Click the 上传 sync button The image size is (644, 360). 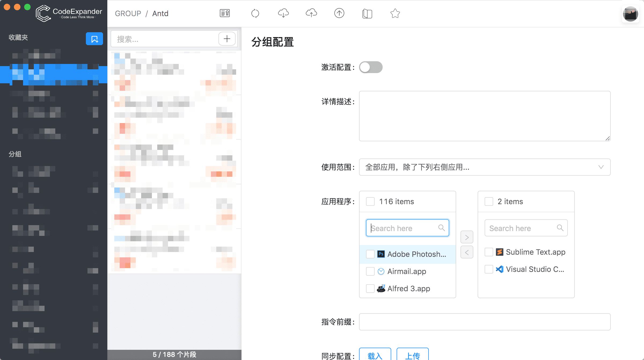(412, 355)
